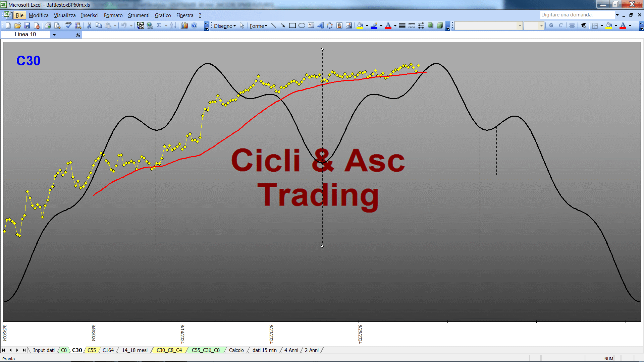Image resolution: width=644 pixels, height=362 pixels.
Task: Switch to the Input dati sheet tab
Action: pos(44,350)
